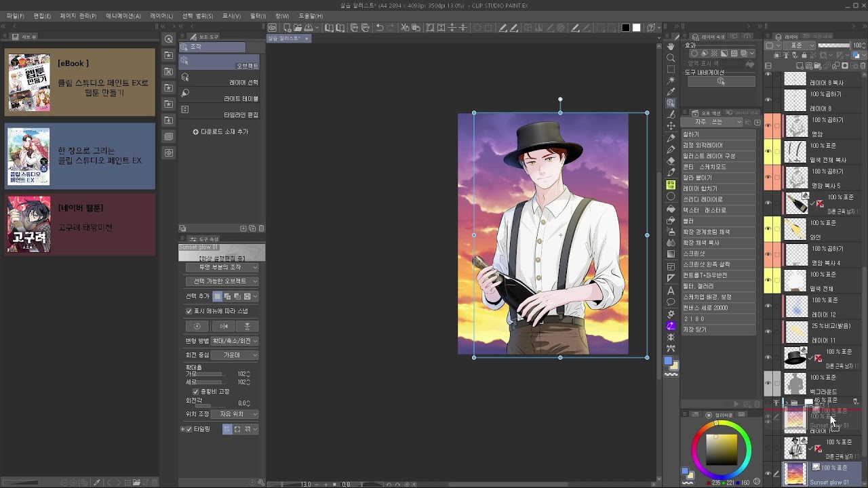Click the 가로 scale ratio value field
Viewport: 868px width, 488px height.
pyautogui.click(x=241, y=374)
